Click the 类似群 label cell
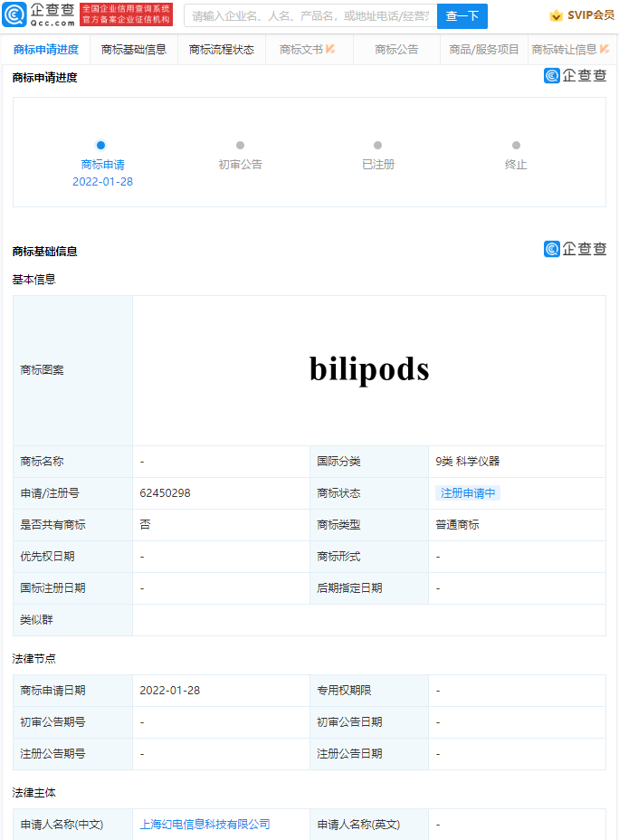Viewport: 619px width, 840px height. [x=72, y=620]
